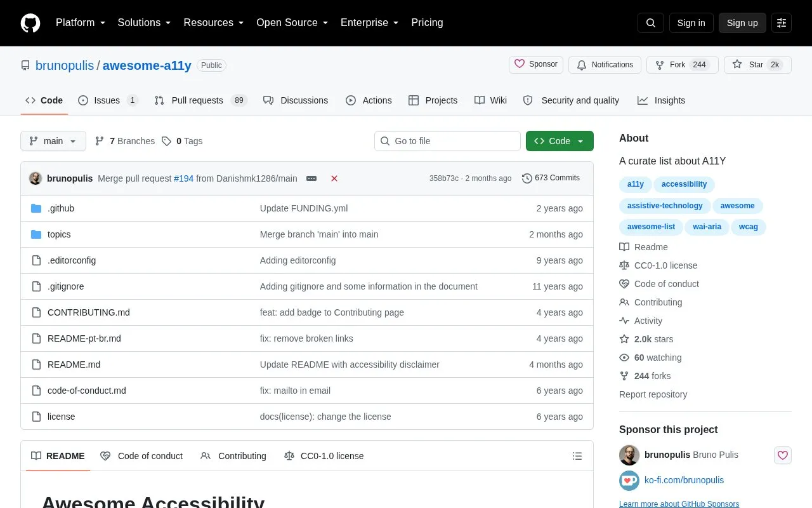The width and height of the screenshot is (812, 508).
Task: Open CONTRIBUTING.md file
Action: pyautogui.click(x=89, y=312)
